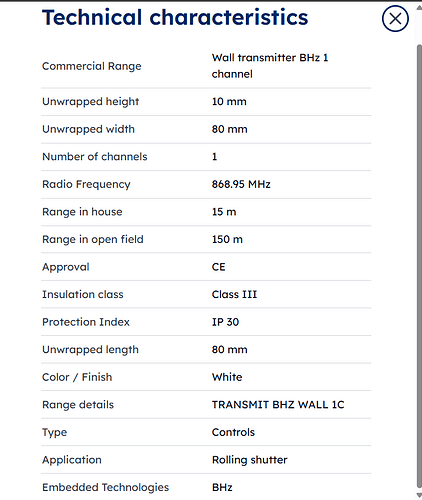
Task: Click the 150 m open field value
Action: click(227, 239)
